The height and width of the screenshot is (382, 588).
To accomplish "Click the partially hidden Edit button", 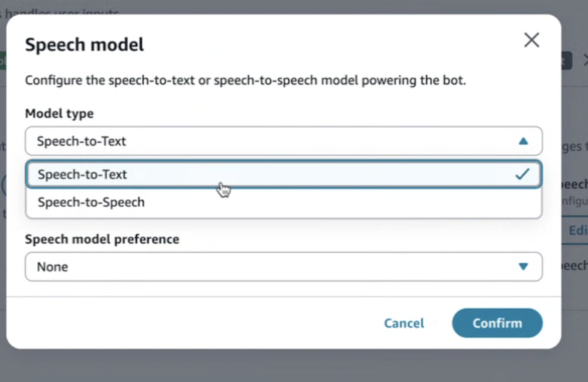I will (x=577, y=231).
